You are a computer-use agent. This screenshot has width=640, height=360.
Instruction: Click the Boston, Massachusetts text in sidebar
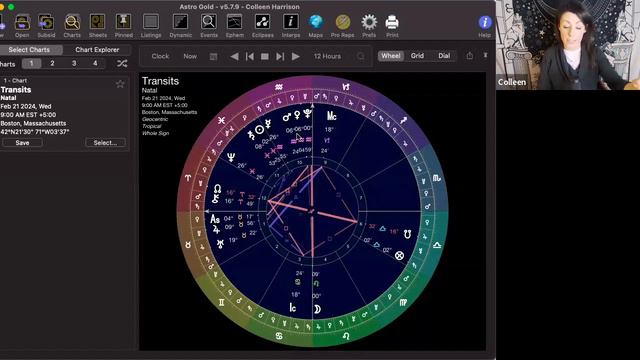click(x=33, y=123)
